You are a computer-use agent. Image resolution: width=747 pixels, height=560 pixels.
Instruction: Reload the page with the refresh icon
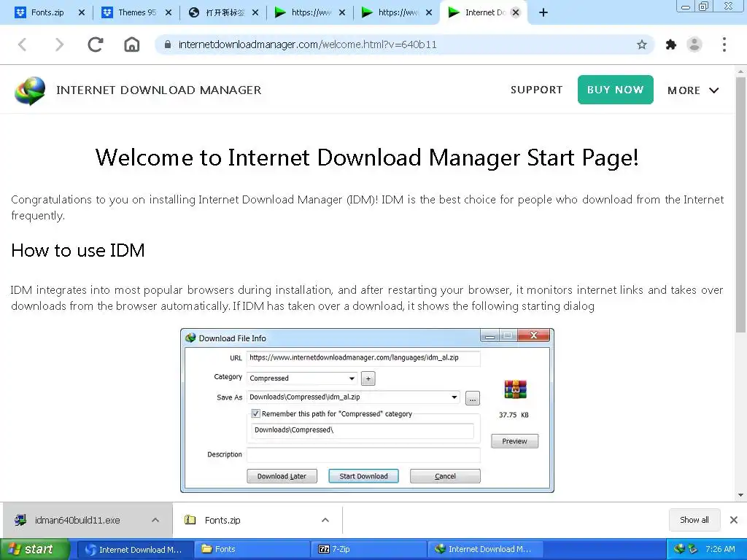tap(96, 44)
